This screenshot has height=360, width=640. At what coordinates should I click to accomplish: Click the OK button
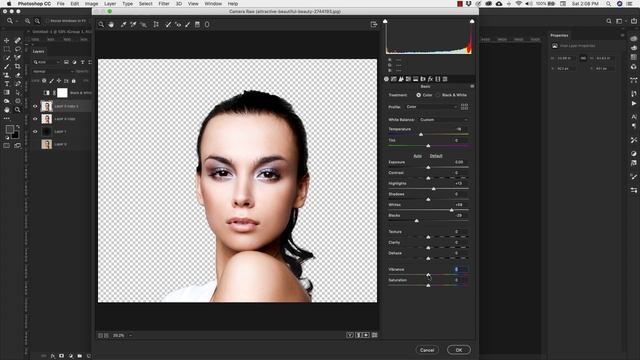pos(459,350)
